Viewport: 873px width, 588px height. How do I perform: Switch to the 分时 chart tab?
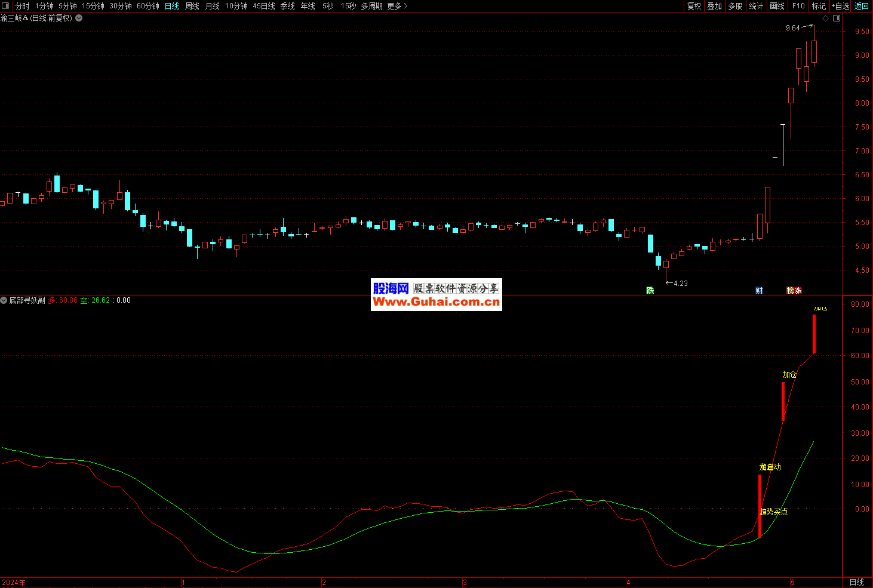tap(22, 6)
